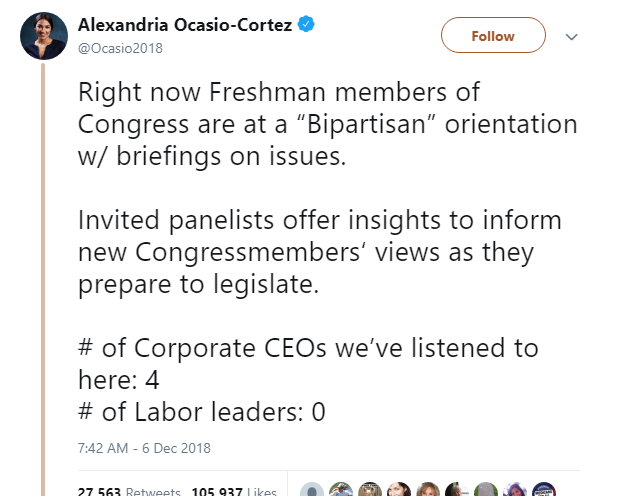Click the fourth liker avatar in the row

click(x=400, y=490)
